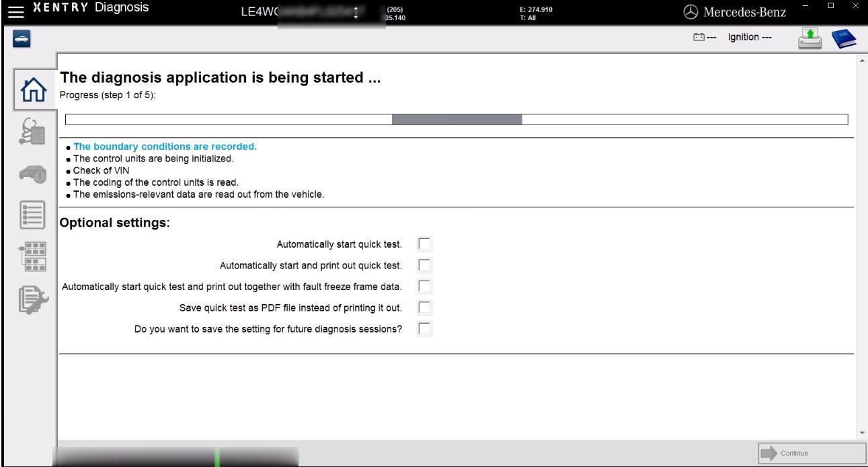
Task: Click the 'Check of VIN' step
Action: click(101, 170)
